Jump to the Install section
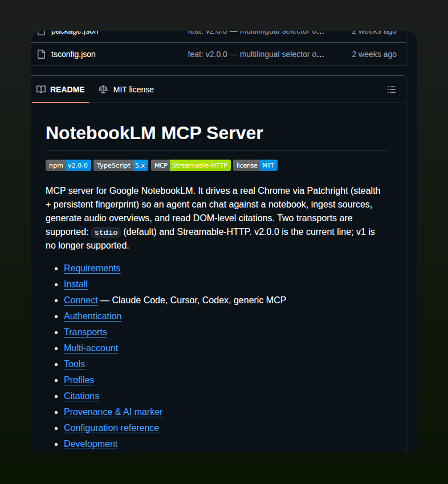Screen dimensions: 448x484 pyautogui.click(x=76, y=284)
